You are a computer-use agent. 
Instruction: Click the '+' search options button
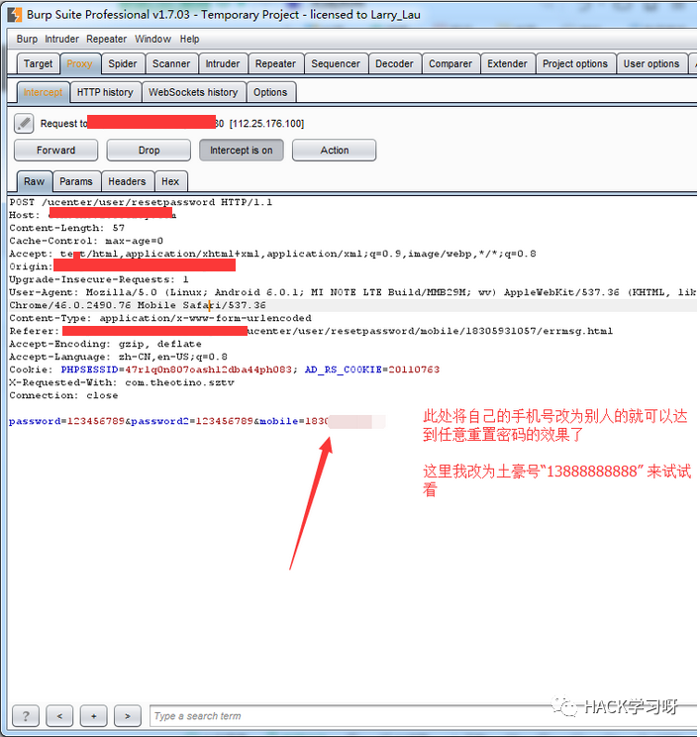93,716
